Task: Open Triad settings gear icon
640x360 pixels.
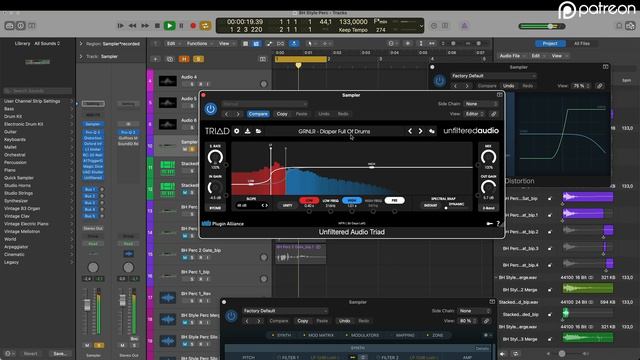Action: pyautogui.click(x=237, y=131)
